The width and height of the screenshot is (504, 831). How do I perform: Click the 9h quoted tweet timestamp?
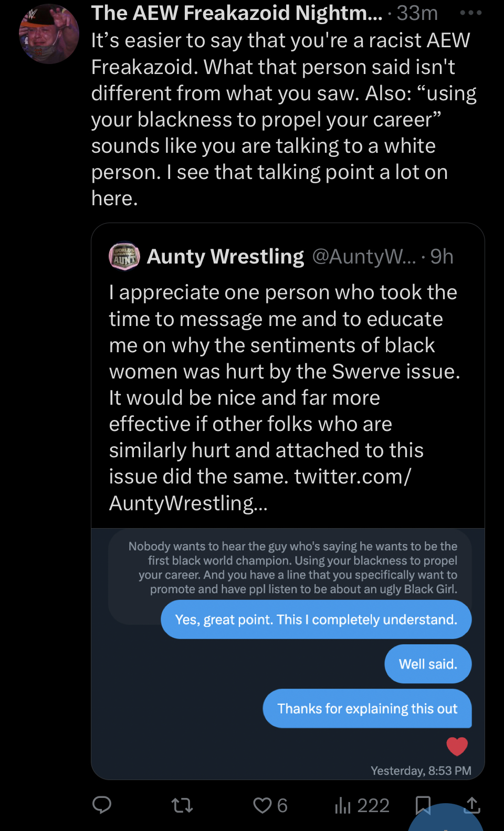tap(442, 257)
